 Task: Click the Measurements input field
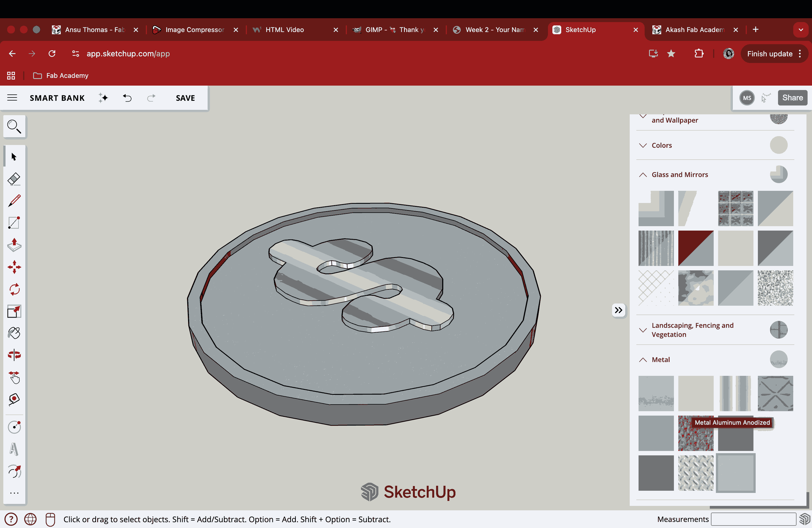pos(753,519)
